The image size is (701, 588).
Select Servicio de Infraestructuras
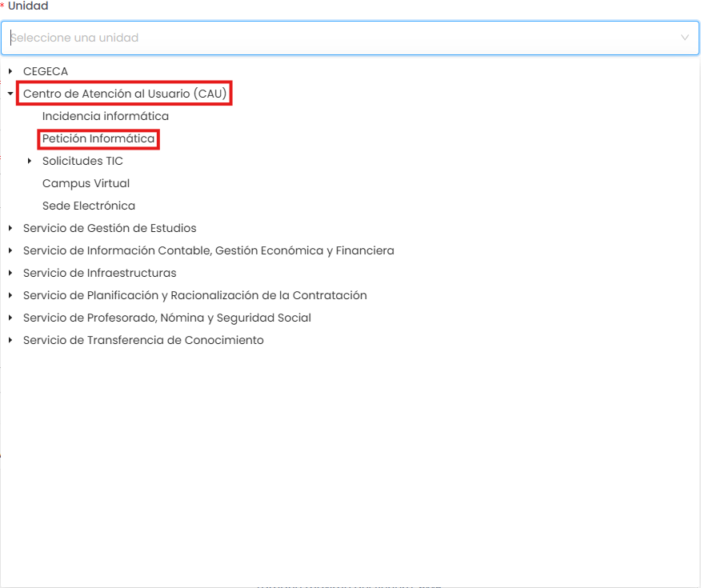99,273
